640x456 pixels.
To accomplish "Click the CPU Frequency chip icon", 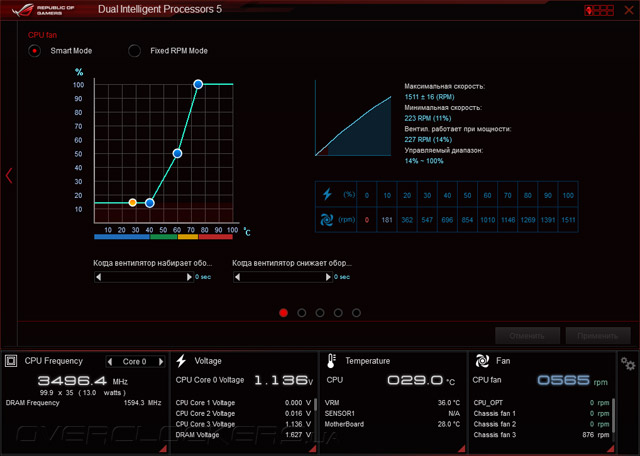I will tap(11, 361).
